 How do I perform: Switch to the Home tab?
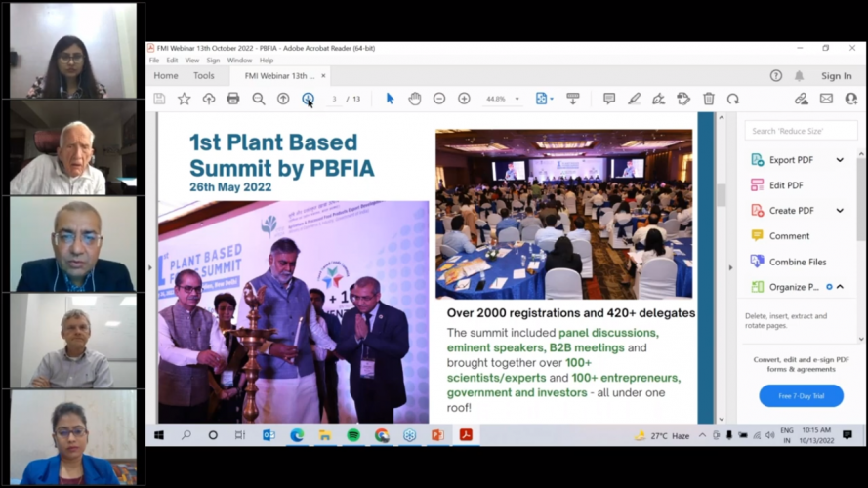click(x=166, y=76)
